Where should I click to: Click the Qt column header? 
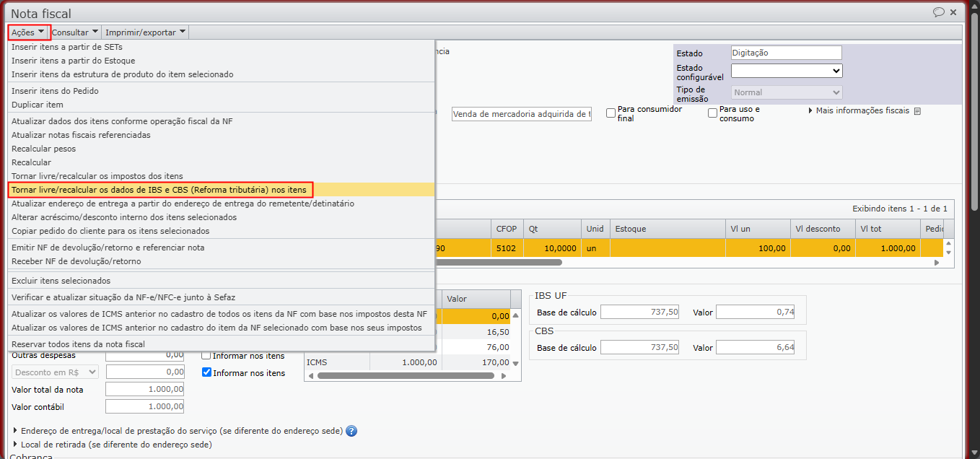552,229
